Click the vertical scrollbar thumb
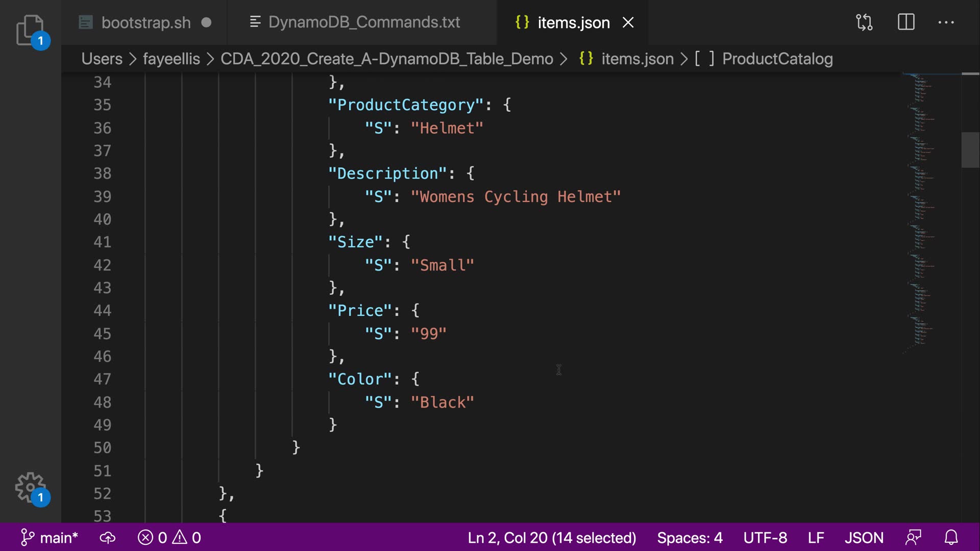The width and height of the screenshot is (980, 551). (970, 150)
